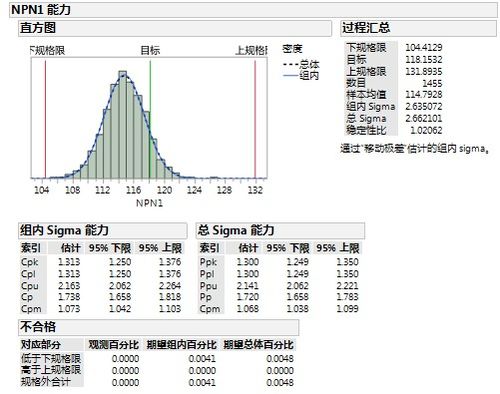Collapse the 组内 Sigma 能力 section header
The height and width of the screenshot is (394, 500).
103,231
